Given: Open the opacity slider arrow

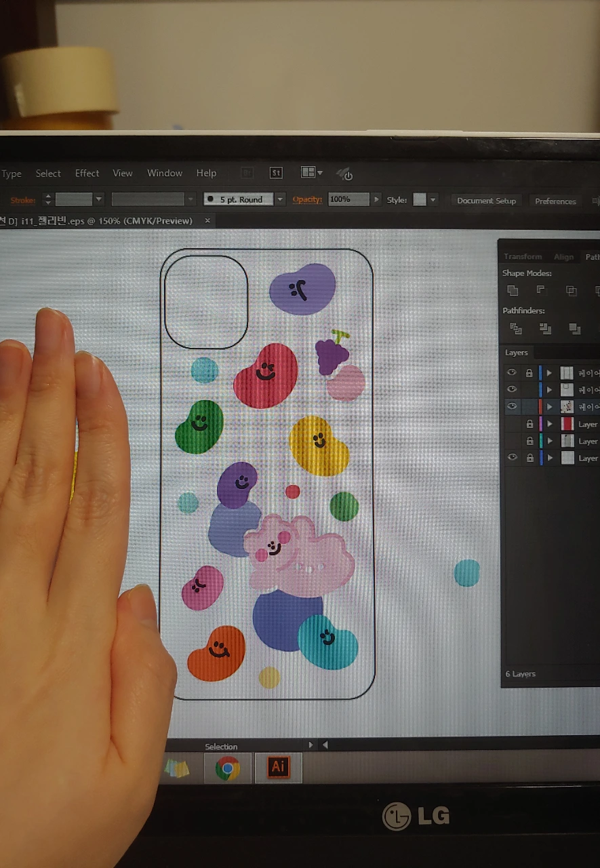Looking at the screenshot, I should [376, 199].
